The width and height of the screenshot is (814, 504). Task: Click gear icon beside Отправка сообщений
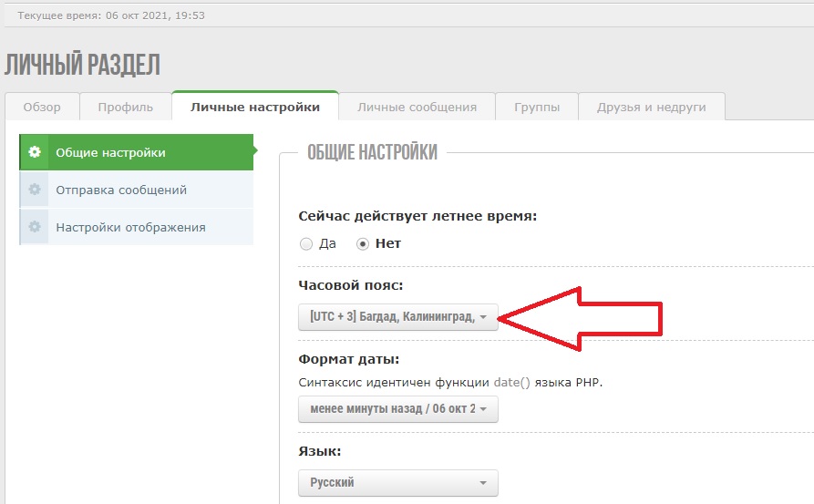(35, 190)
